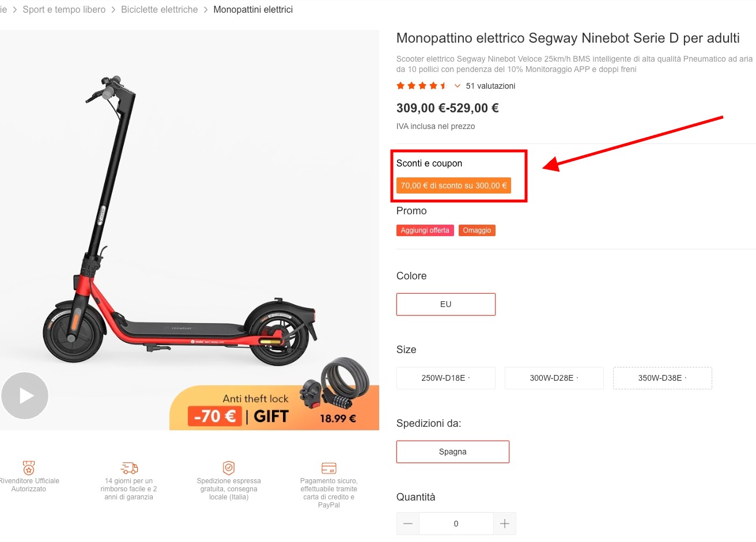Claim the 70,00 € discount coupon

click(453, 185)
